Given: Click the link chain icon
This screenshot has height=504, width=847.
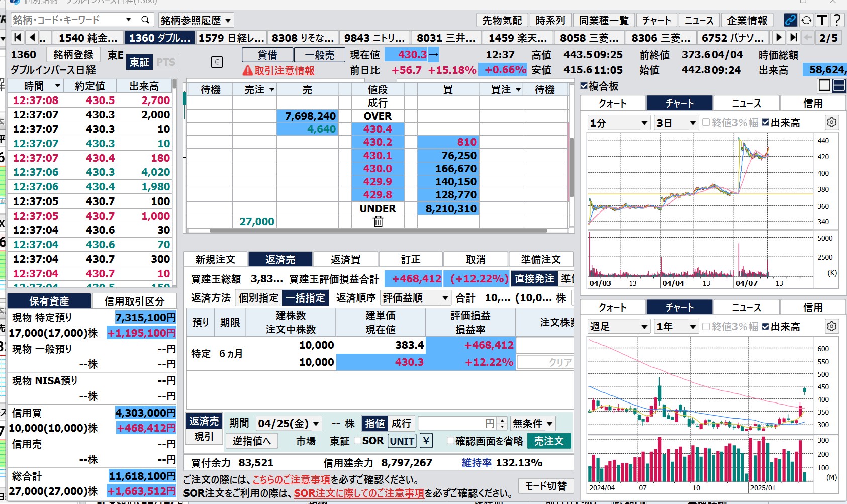Looking at the screenshot, I should pyautogui.click(x=790, y=20).
